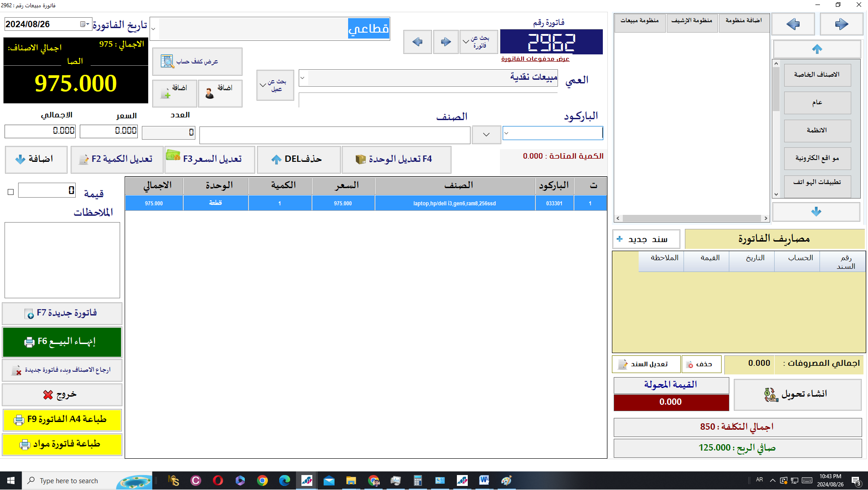The height and width of the screenshot is (490, 868).
Task: Click فاتورة جديدة F7 button
Action: click(62, 314)
